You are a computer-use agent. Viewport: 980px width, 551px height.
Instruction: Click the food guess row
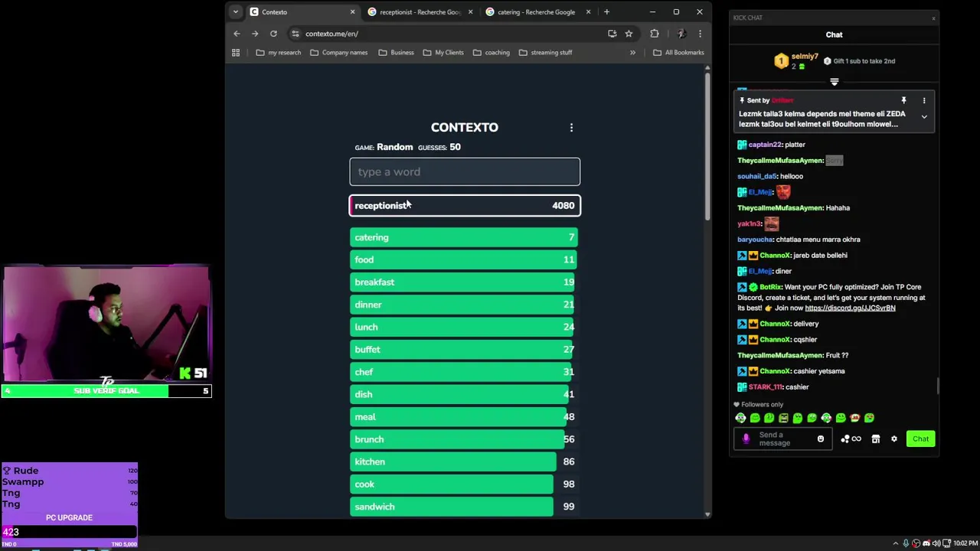coord(465,259)
